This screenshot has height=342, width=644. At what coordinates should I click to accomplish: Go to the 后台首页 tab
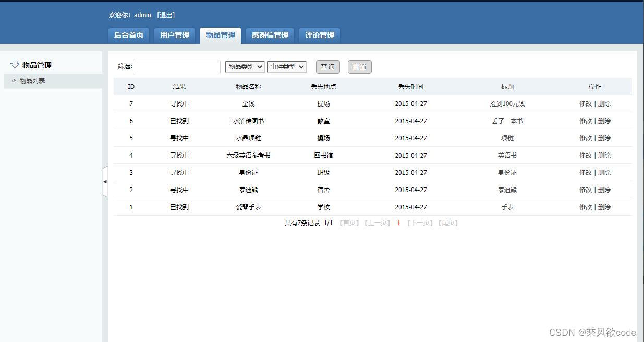[128, 36]
